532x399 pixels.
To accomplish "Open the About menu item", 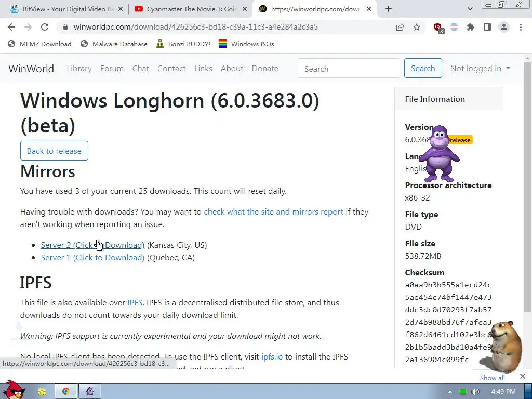I will coord(232,69).
